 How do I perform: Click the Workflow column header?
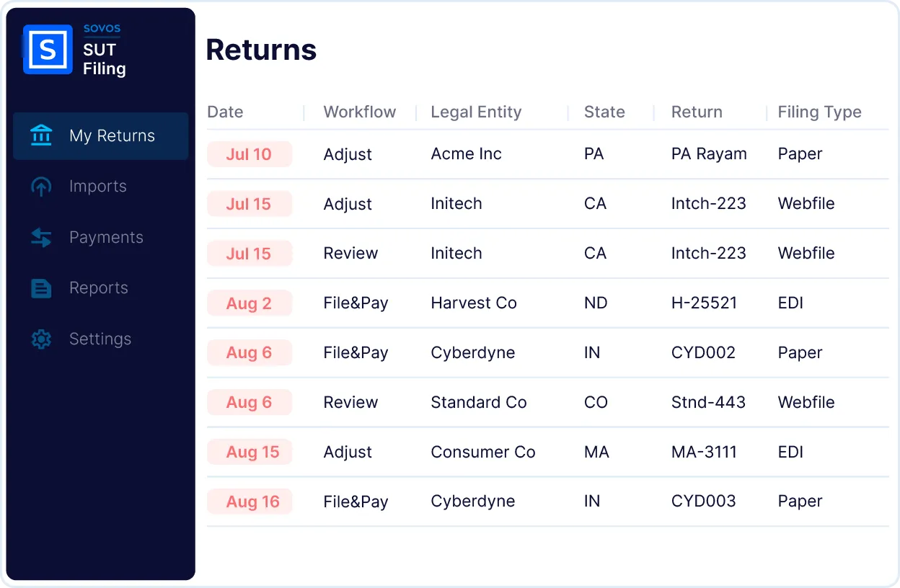359,112
